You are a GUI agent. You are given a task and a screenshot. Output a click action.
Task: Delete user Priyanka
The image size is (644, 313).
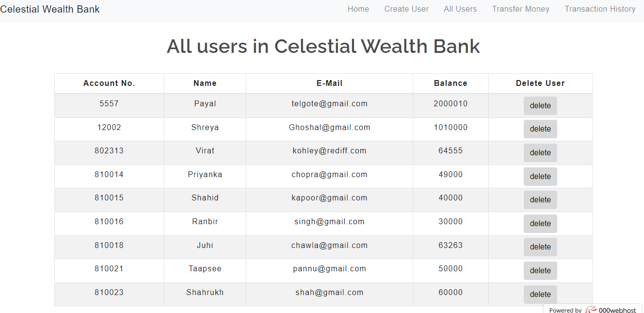click(x=540, y=176)
